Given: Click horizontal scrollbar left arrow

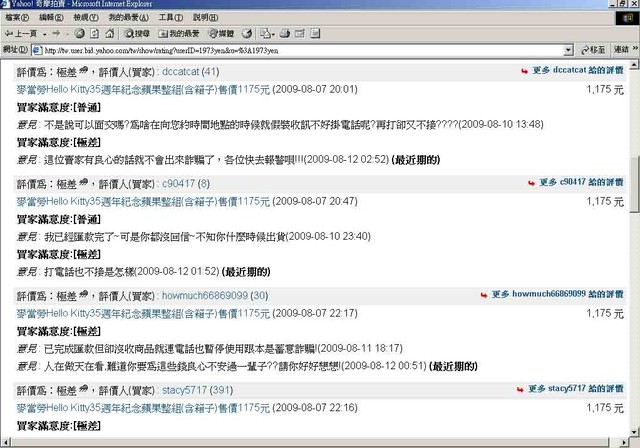Looking at the screenshot, I should point(5,442).
